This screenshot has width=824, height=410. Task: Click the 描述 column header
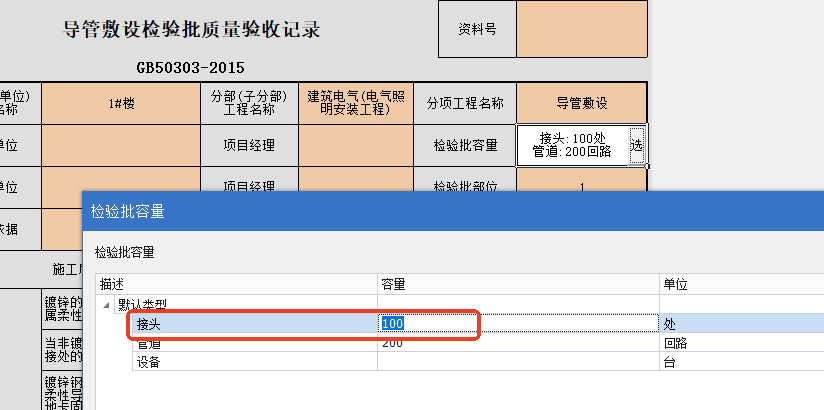click(x=236, y=284)
